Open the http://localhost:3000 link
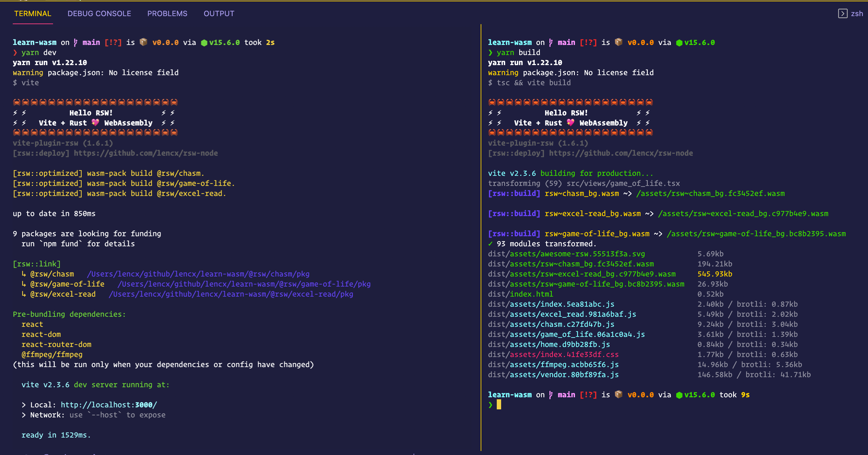 point(108,404)
